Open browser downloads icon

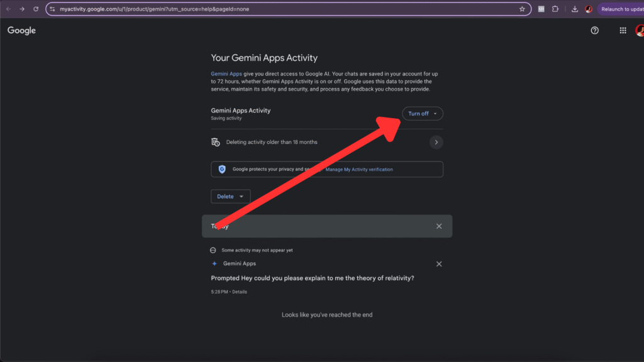575,9
